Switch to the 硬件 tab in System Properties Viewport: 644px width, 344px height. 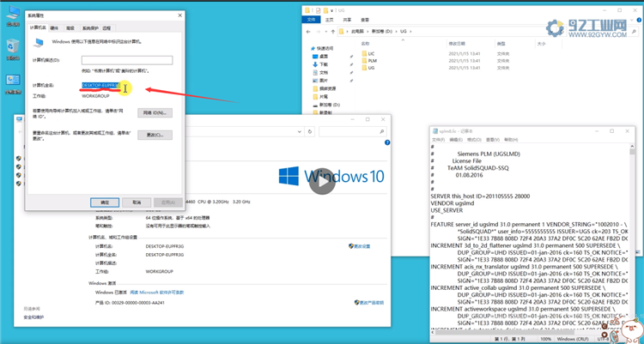click(54, 28)
